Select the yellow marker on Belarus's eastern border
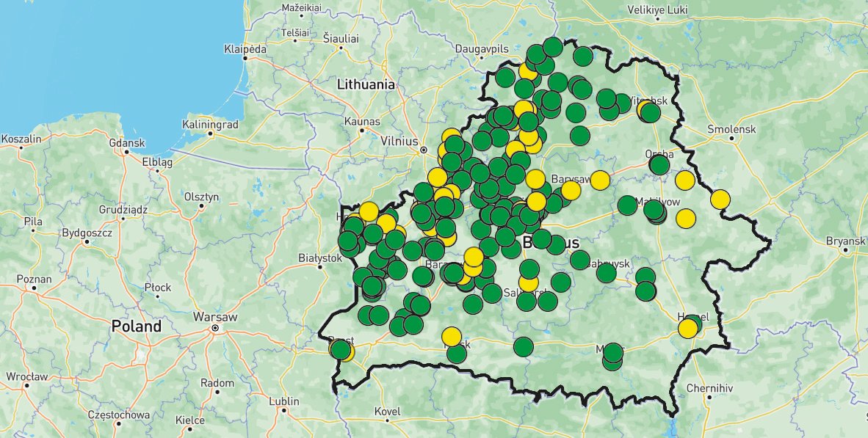This screenshot has width=868, height=438. 720,199
